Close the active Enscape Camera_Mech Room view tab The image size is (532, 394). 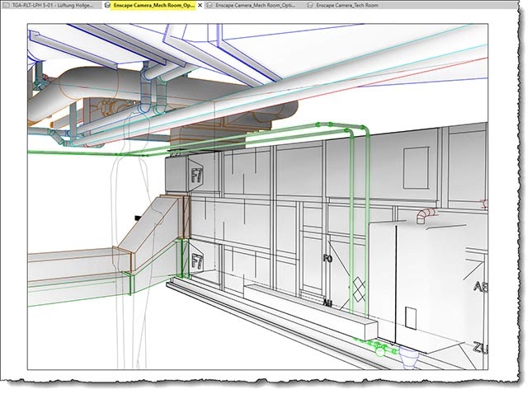[200, 6]
